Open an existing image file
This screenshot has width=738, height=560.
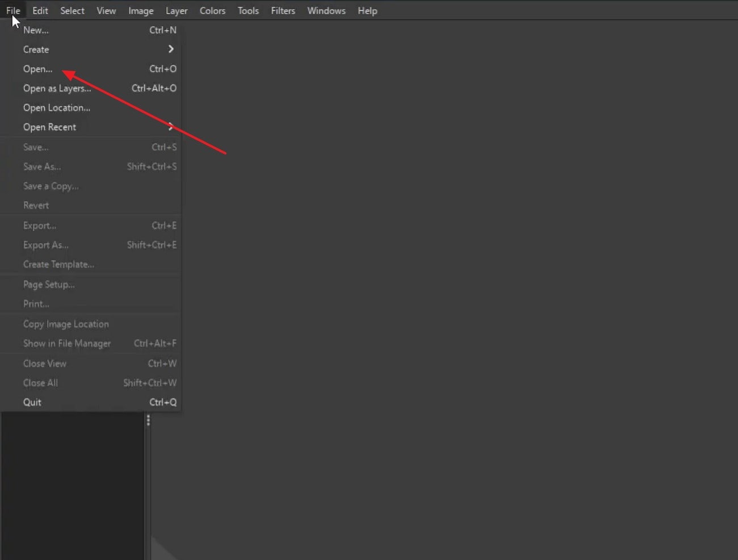37,69
